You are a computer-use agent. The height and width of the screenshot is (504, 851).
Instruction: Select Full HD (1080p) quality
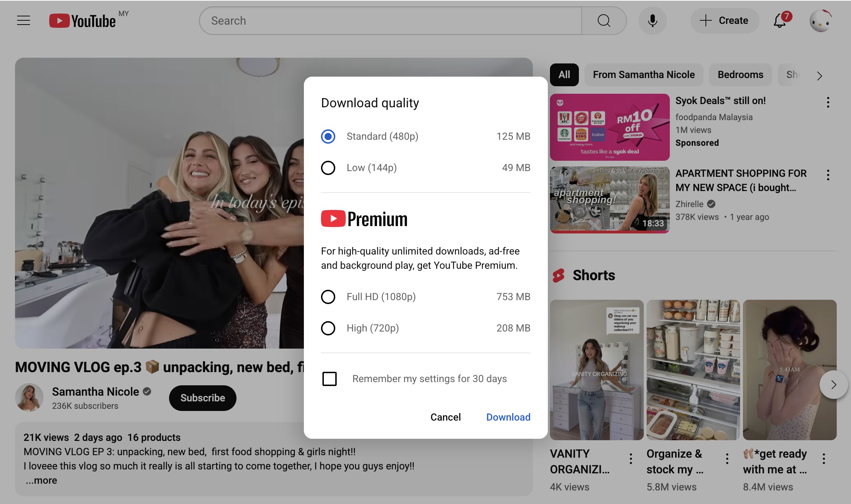coord(328,297)
